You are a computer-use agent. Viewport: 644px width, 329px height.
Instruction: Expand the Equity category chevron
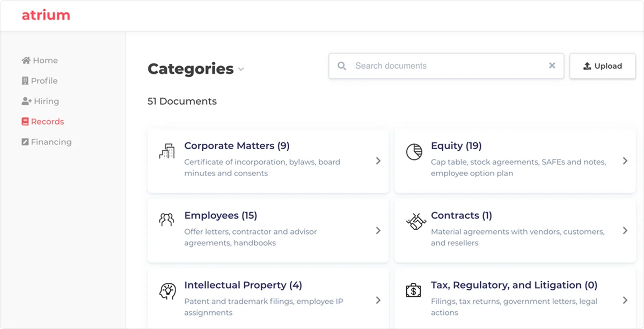pyautogui.click(x=625, y=161)
